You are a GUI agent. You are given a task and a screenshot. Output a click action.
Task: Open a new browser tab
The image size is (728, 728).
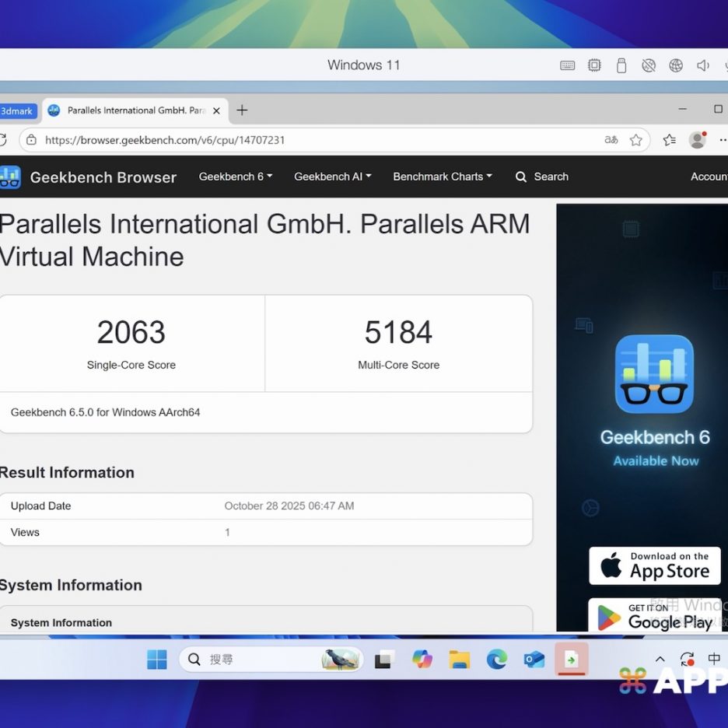click(242, 110)
